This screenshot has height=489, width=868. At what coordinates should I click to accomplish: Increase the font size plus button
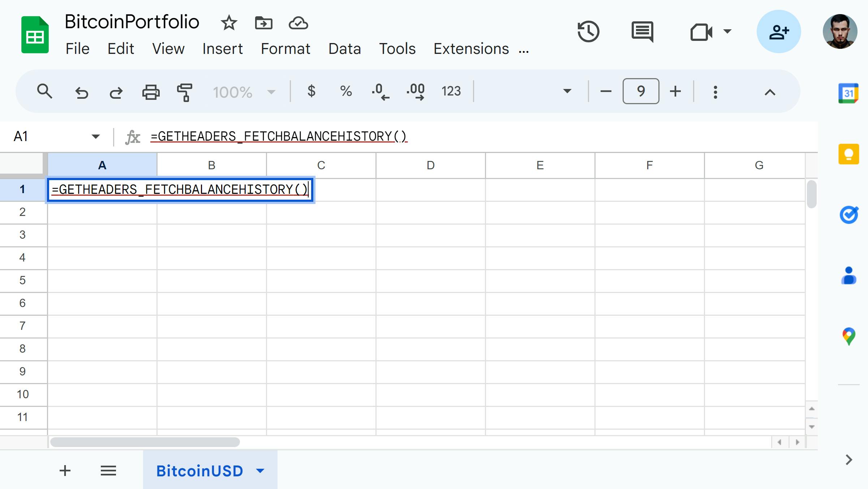(x=675, y=91)
